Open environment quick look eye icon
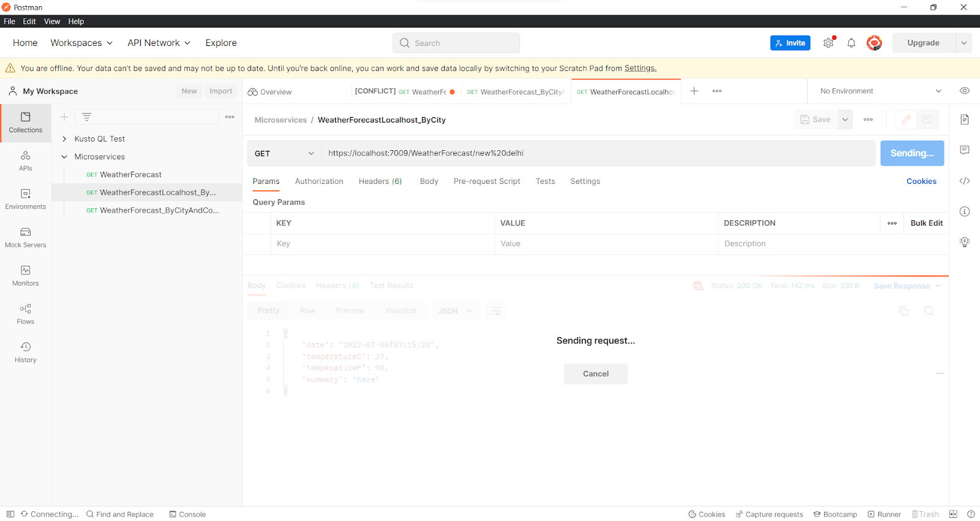This screenshot has height=521, width=980. pos(965,91)
